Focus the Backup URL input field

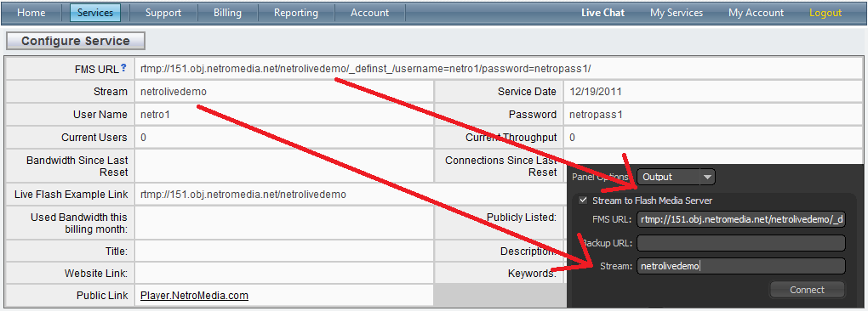tap(741, 243)
